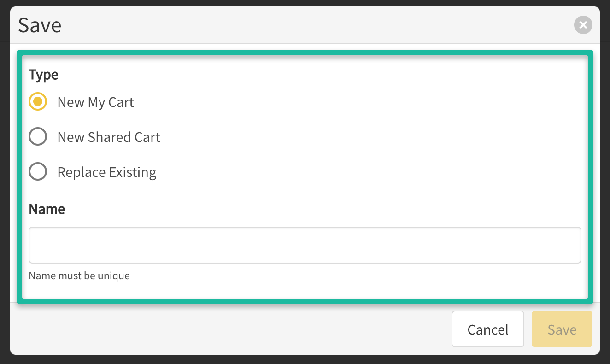Click blank white space right of Replace Existing

coord(369,172)
